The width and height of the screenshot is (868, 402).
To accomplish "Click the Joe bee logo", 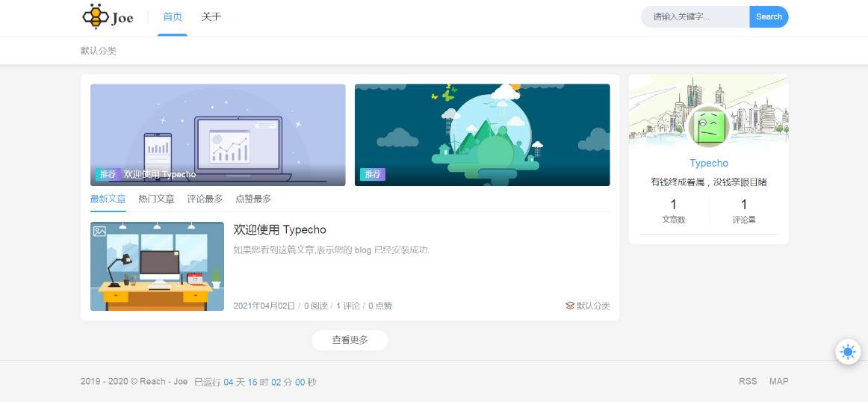I will 108,16.
